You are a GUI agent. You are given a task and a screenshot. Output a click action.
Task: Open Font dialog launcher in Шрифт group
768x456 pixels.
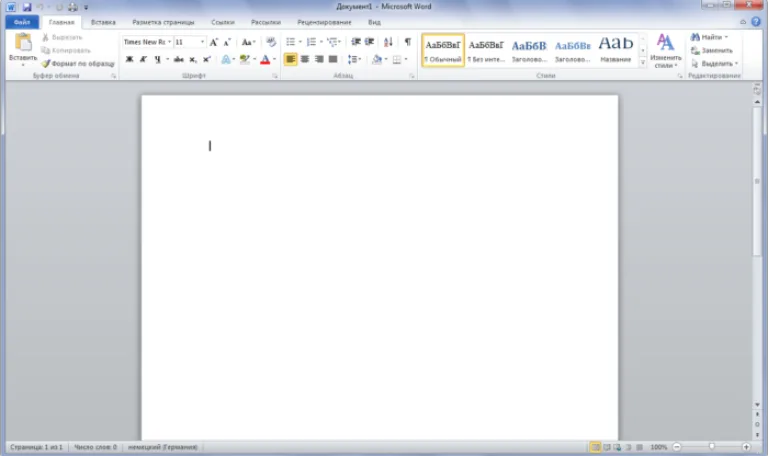(x=275, y=76)
